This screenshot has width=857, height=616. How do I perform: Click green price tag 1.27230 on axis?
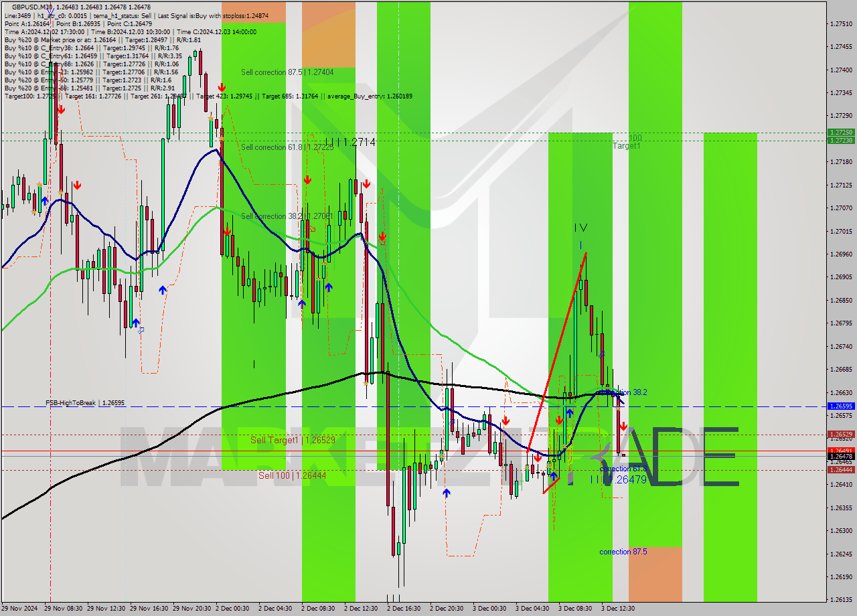tap(840, 140)
